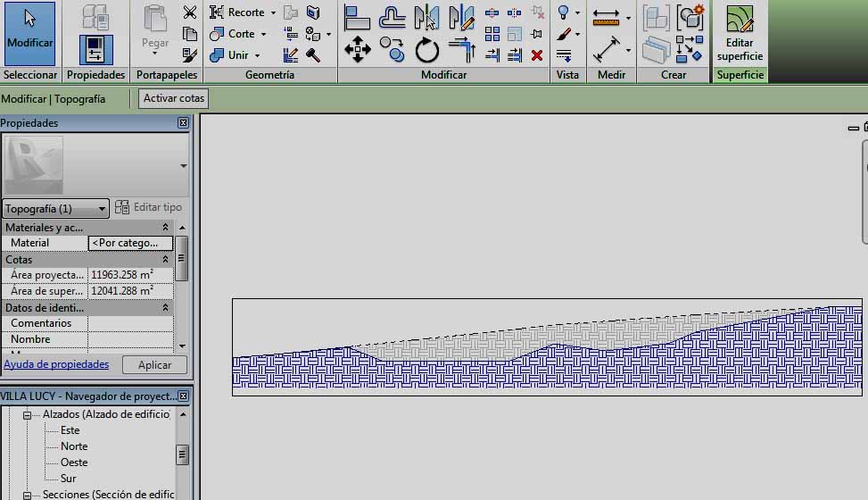The image size is (868, 500).
Task: Open Ayuda de propiedades link
Action: pyautogui.click(x=56, y=364)
